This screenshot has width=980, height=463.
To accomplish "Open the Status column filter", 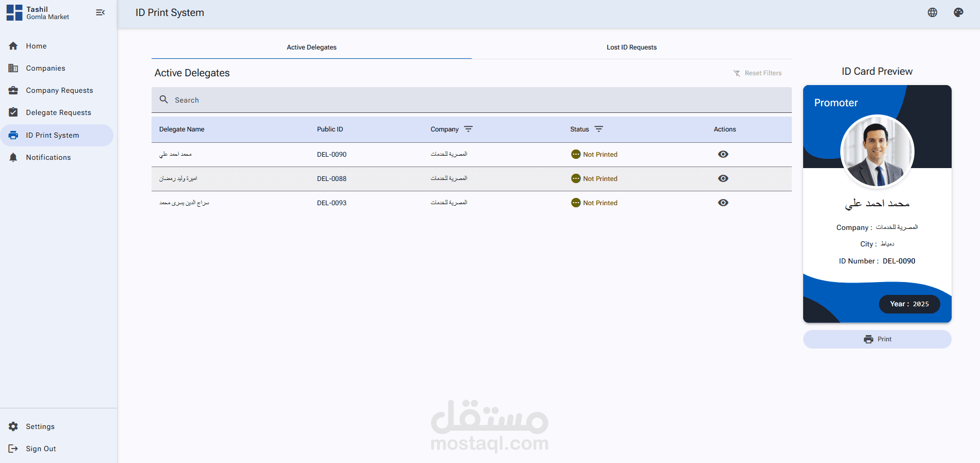I will point(599,129).
